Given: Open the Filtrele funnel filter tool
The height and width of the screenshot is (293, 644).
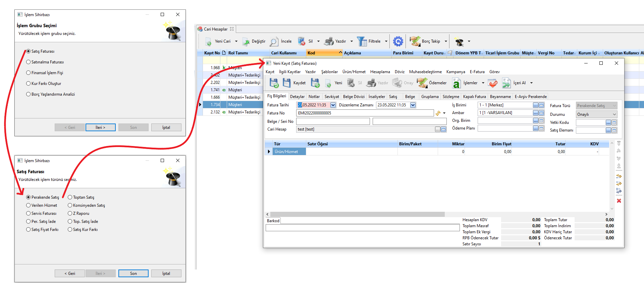Looking at the screenshot, I should tap(362, 41).
